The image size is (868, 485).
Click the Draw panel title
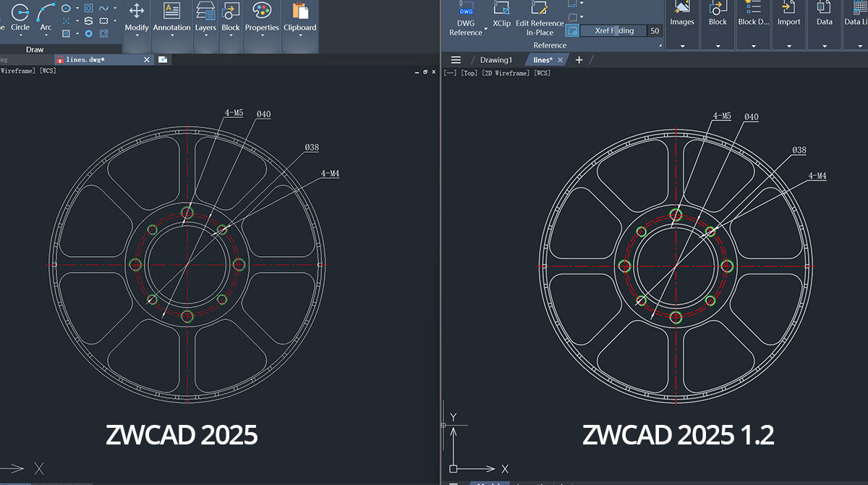tap(35, 49)
